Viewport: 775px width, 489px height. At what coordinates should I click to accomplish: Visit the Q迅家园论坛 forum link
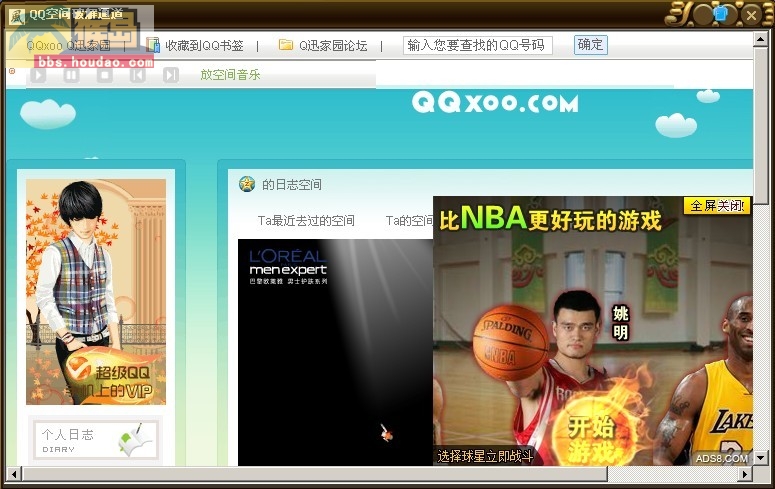click(333, 45)
